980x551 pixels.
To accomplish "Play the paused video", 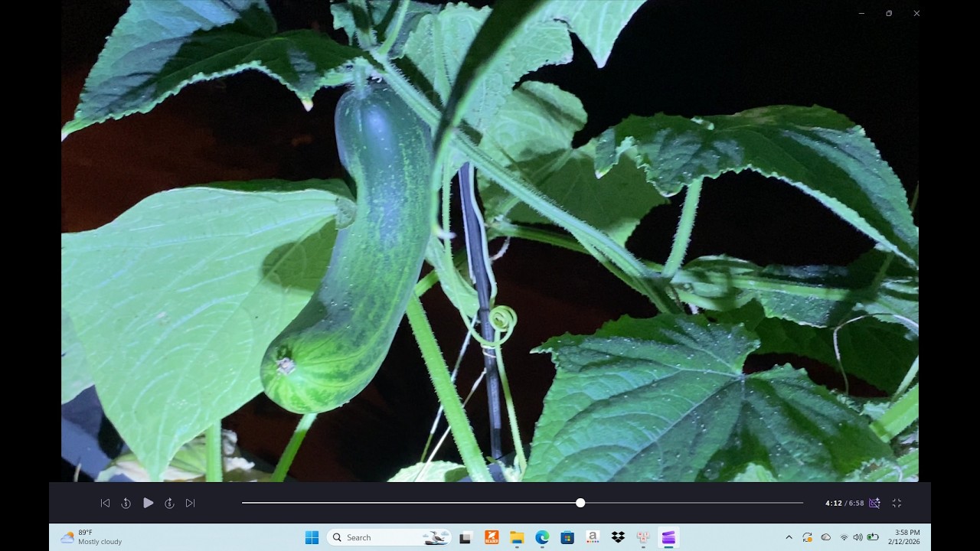I will tap(149, 503).
